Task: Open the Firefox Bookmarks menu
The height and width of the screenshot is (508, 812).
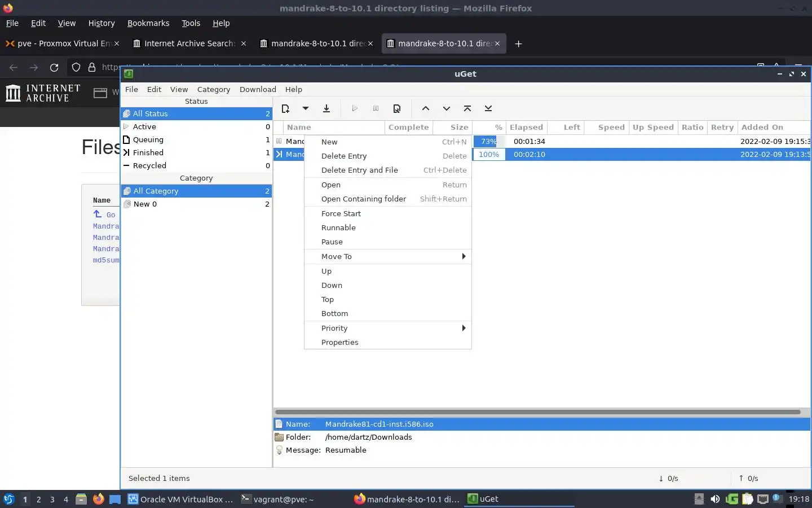Action: pyautogui.click(x=148, y=23)
